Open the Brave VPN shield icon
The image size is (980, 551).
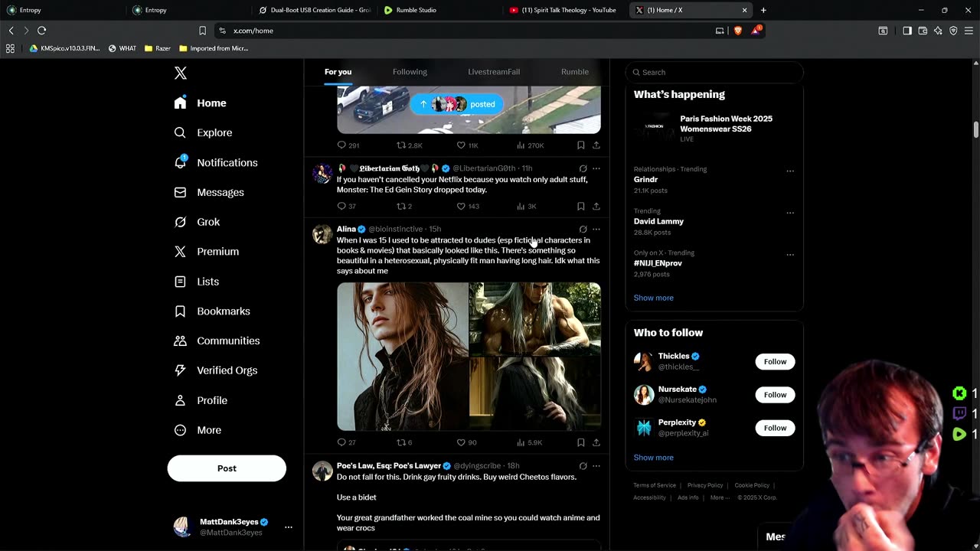click(x=953, y=31)
